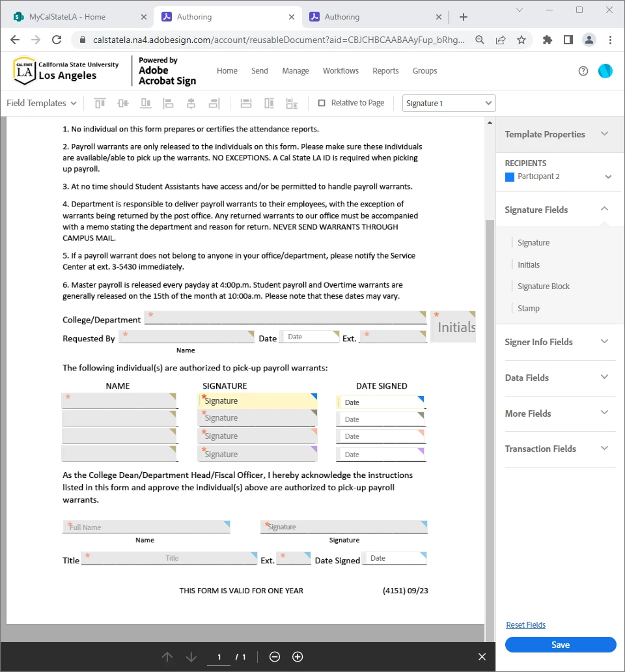Reload the page in browser
The height and width of the screenshot is (672, 625).
(x=57, y=40)
